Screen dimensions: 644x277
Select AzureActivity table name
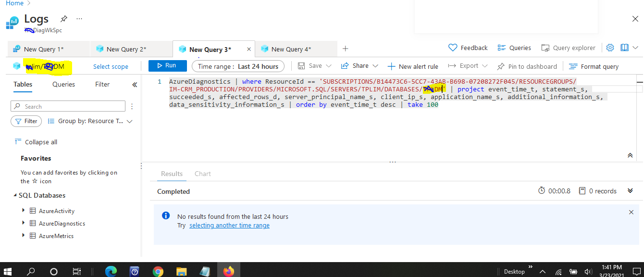57,211
